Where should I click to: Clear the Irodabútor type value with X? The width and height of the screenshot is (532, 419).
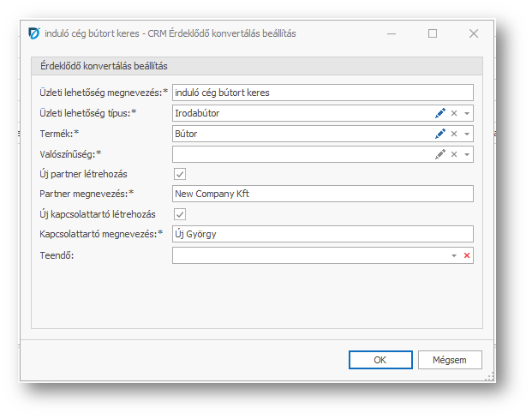point(455,113)
